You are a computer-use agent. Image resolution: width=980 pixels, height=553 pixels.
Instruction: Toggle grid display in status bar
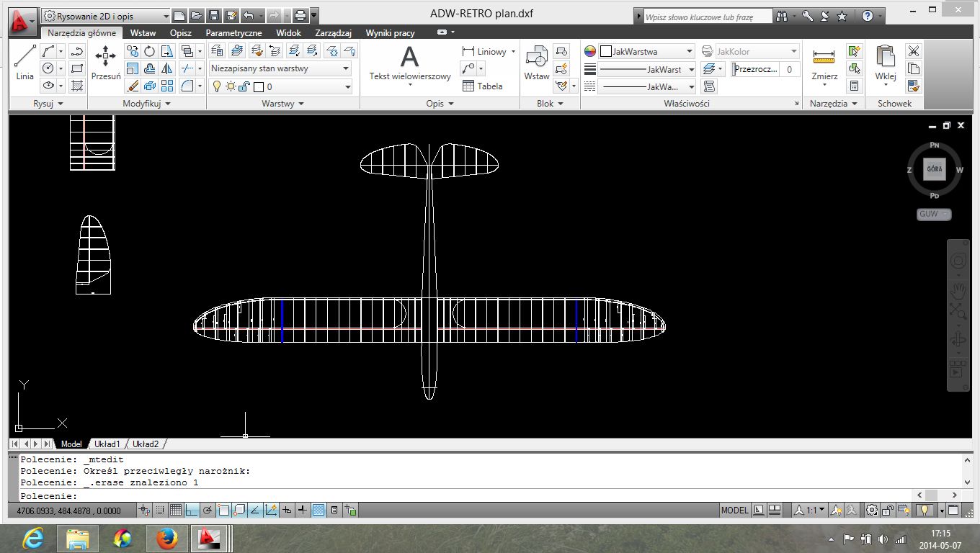(175, 511)
